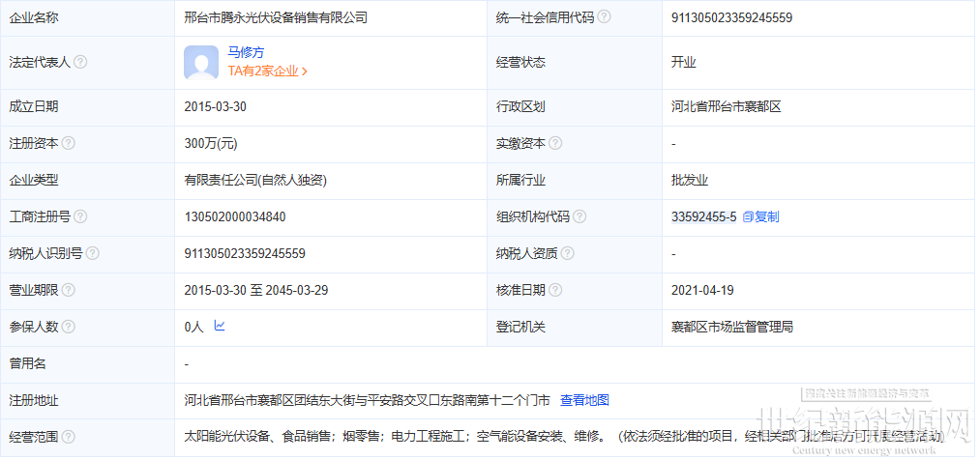Viewport: 980px width, 460px height.
Task: Click the 查看地图 link
Action: point(584,400)
